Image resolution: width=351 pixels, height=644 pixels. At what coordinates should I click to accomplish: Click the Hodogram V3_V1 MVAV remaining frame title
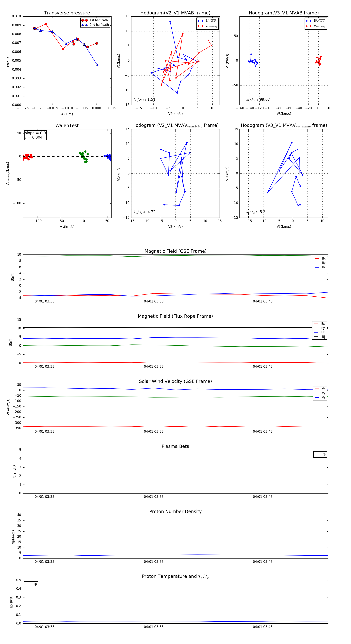[x=284, y=125]
